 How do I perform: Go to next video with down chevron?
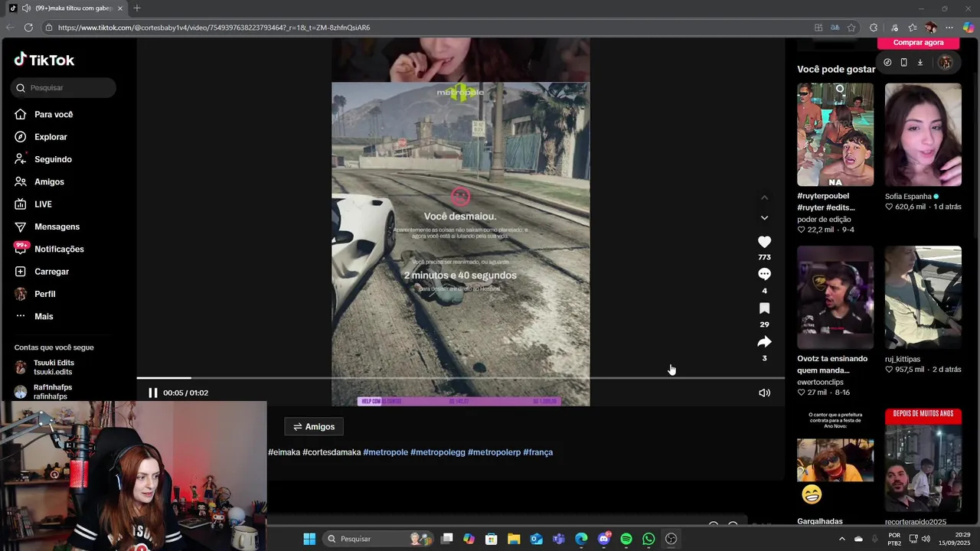pyautogui.click(x=764, y=218)
